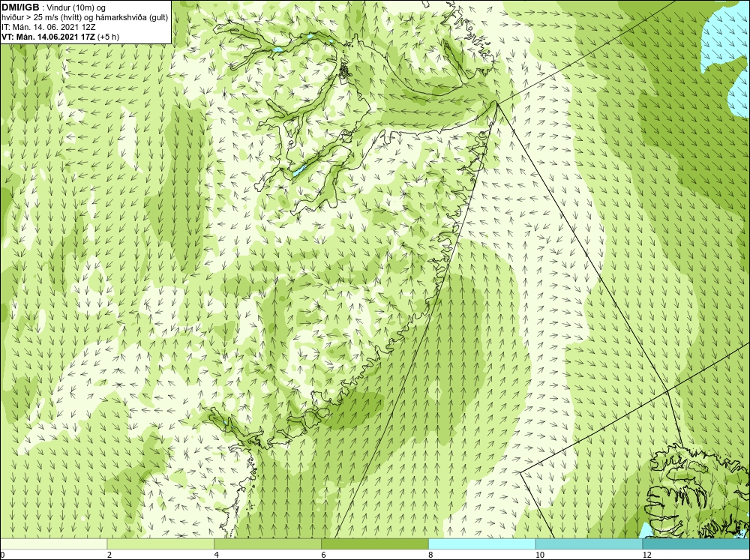Click the legend tick label 10
This screenshot has height=560, width=750.
(539, 555)
